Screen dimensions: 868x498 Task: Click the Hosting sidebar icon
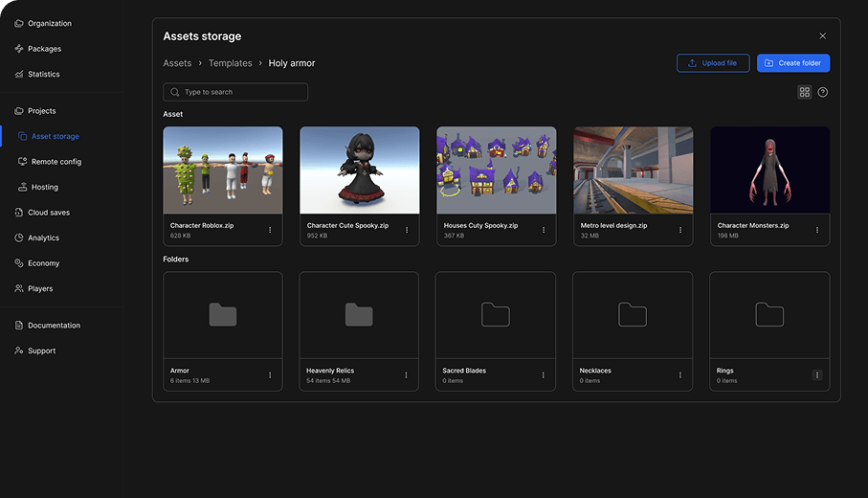point(23,187)
